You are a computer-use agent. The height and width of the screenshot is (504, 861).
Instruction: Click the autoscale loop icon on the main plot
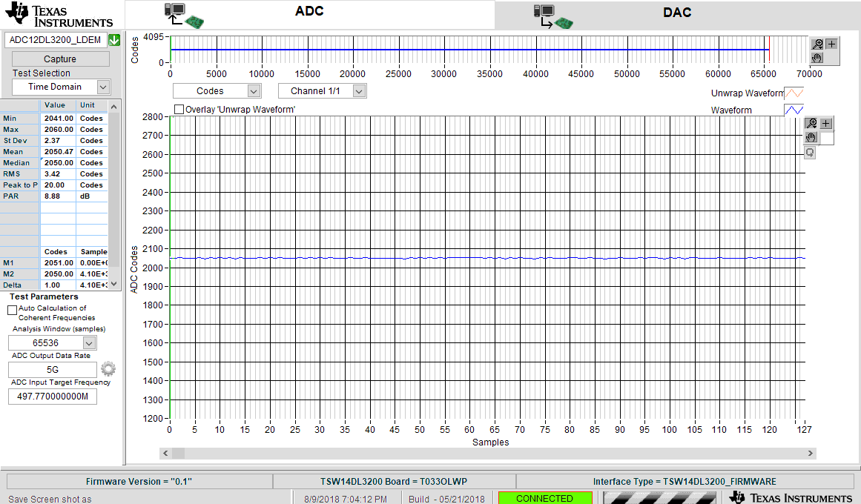click(810, 152)
